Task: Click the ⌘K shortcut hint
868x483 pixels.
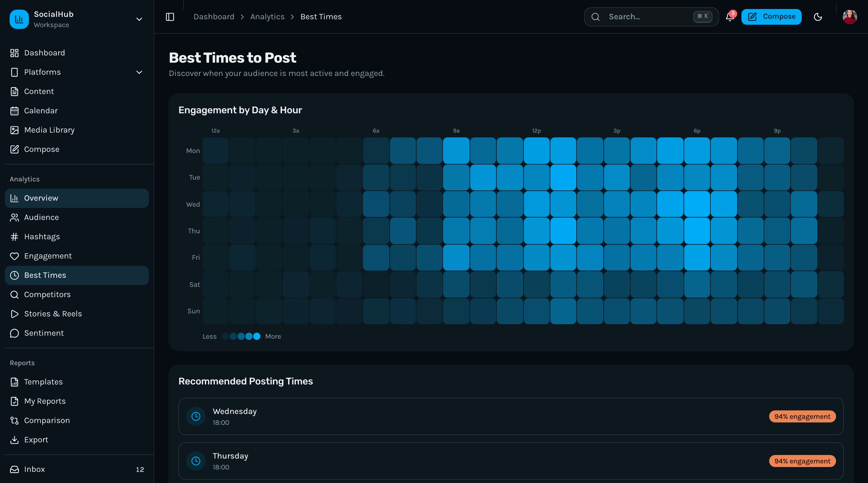Action: point(702,16)
